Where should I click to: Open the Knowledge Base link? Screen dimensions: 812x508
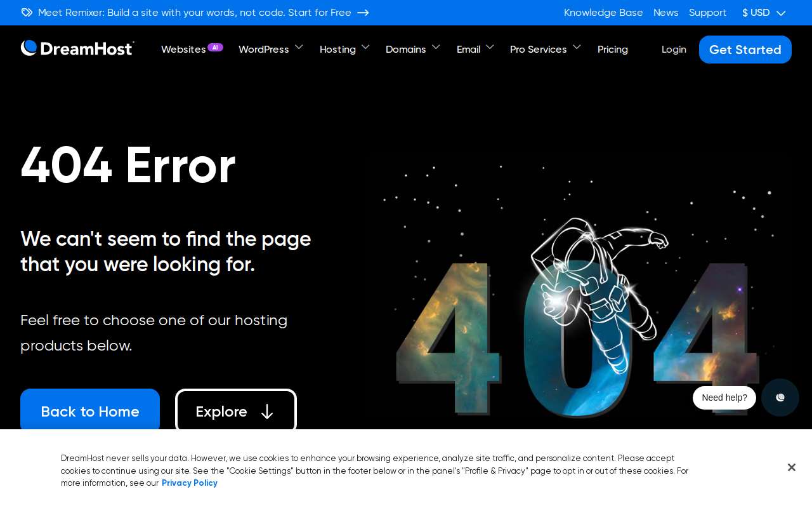(x=603, y=13)
